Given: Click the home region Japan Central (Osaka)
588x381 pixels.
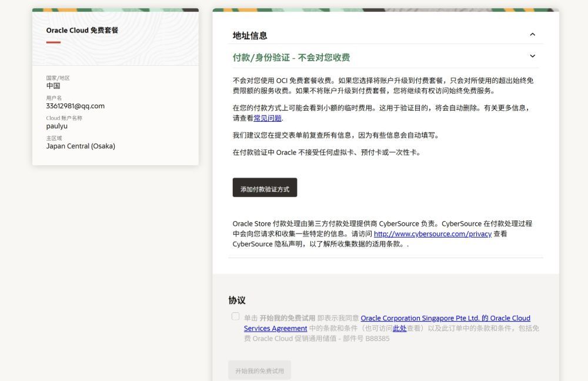Looking at the screenshot, I should coord(81,146).
